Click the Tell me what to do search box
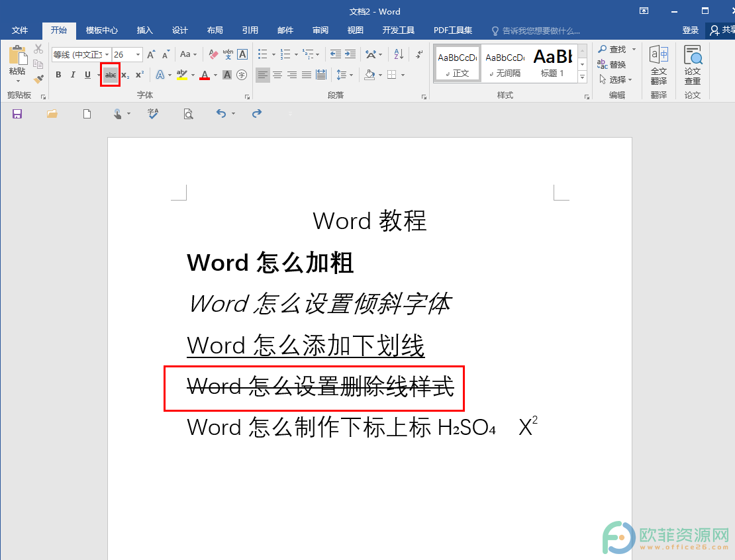This screenshot has height=560, width=735. [536, 31]
